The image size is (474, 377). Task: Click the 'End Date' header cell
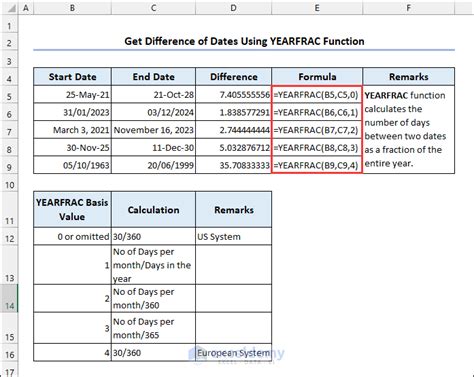click(153, 77)
